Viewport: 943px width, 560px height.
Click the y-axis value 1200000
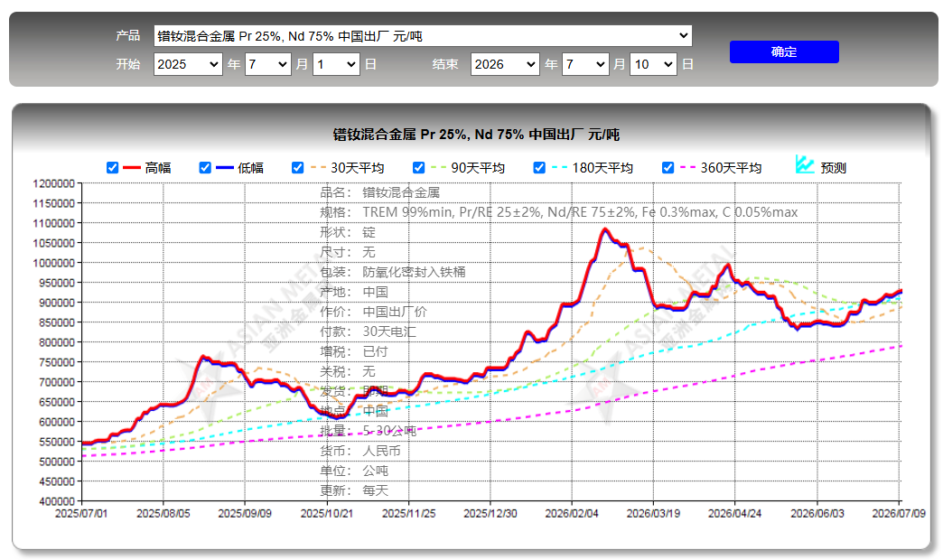(54, 183)
